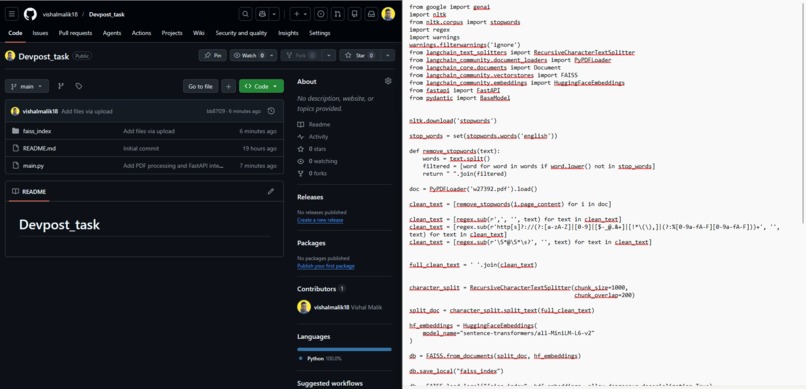806x389 pixels.
Task: View tags via the tag icon
Action: pos(79,86)
